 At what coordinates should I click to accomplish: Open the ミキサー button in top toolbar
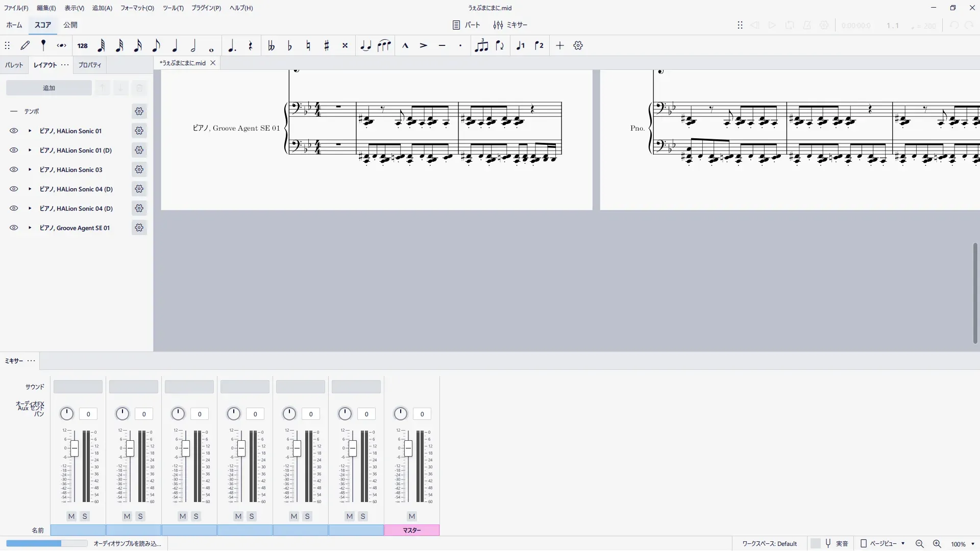click(x=510, y=24)
